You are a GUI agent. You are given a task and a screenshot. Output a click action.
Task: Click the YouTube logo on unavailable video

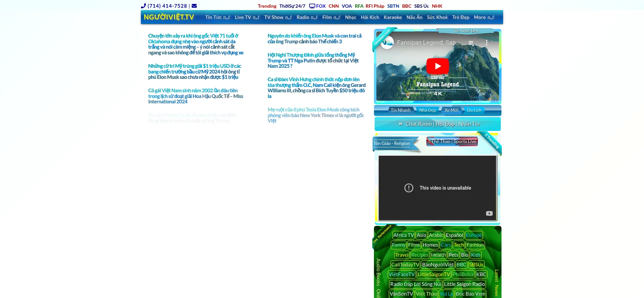pos(489,213)
